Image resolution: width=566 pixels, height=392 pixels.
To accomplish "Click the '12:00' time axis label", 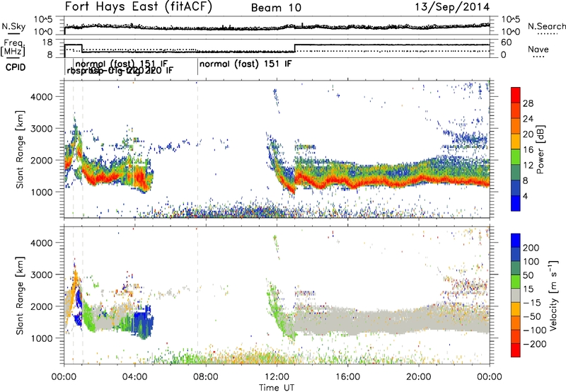I will [277, 377].
